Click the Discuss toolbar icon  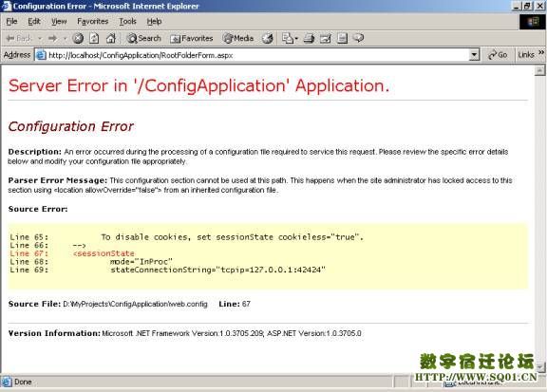pos(342,38)
